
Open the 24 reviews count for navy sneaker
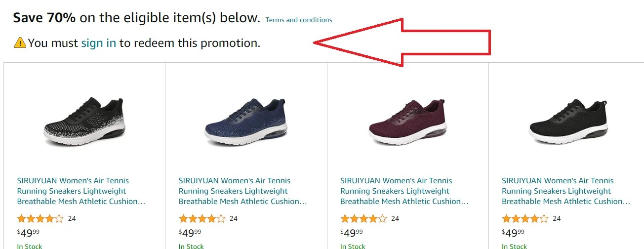click(x=234, y=218)
